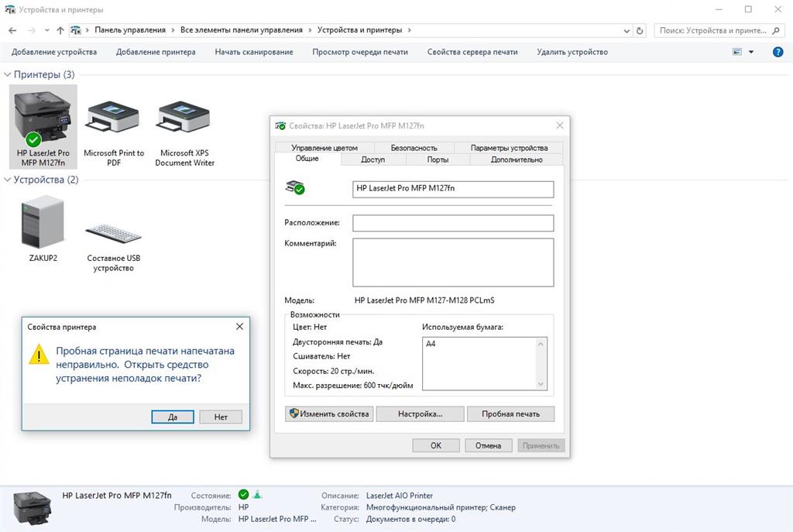Switch to the Доступ tab
The width and height of the screenshot is (793, 532).
click(x=373, y=160)
